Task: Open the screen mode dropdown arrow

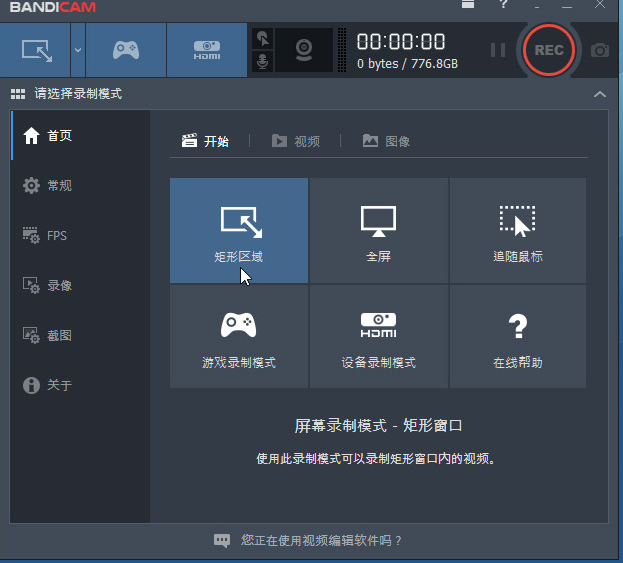Action: pos(78,50)
